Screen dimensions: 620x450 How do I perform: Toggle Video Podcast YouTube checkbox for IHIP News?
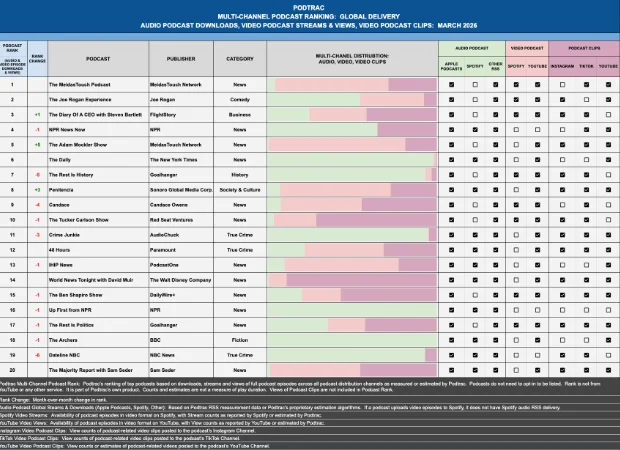[537, 265]
